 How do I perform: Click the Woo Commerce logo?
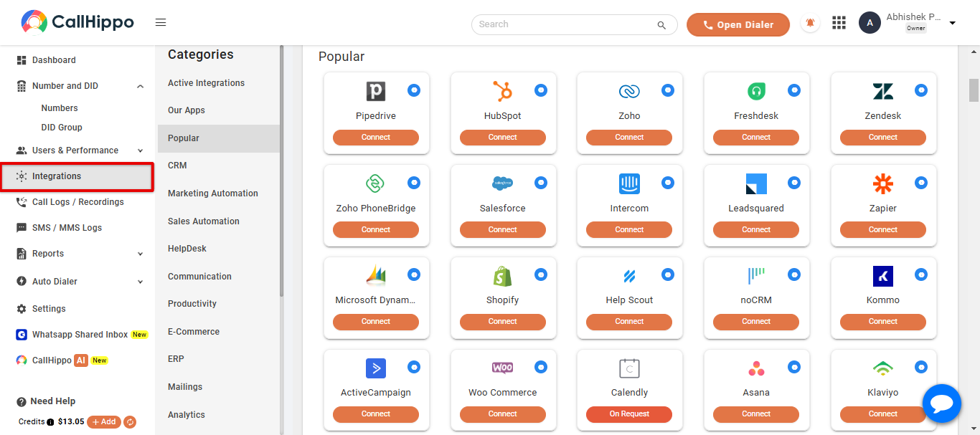(502, 368)
